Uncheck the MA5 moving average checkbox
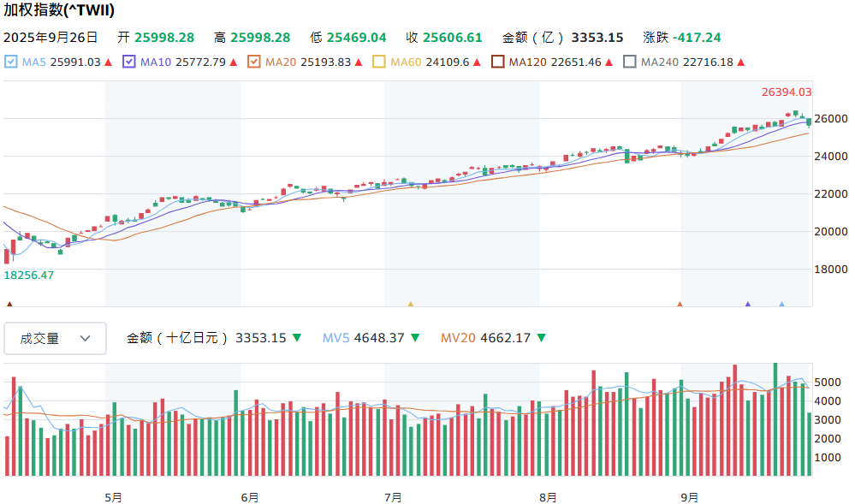 [11, 62]
